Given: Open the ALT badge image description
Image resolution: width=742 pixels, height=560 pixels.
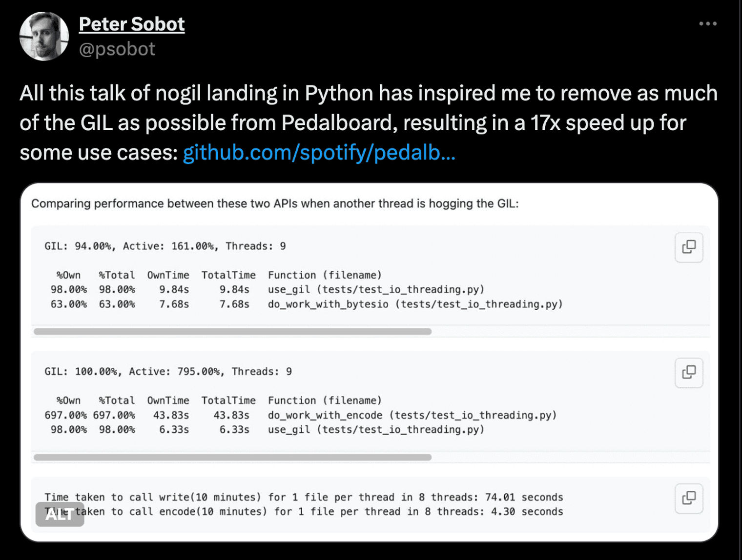Looking at the screenshot, I should [x=60, y=514].
